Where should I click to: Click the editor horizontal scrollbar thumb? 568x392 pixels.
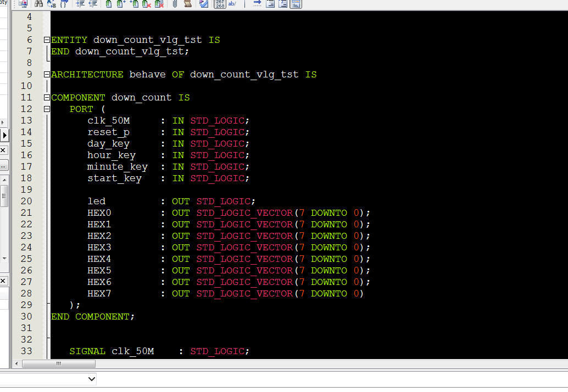59,363
